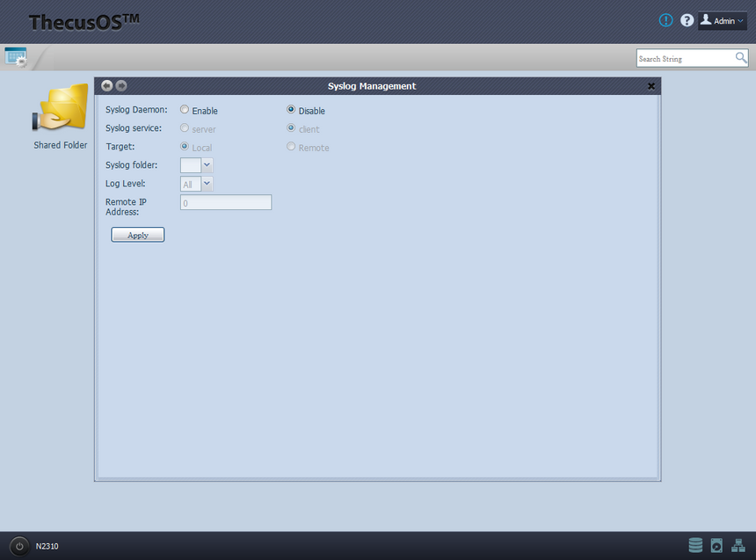This screenshot has width=756, height=560.
Task: Open the help question mark icon
Action: pos(687,20)
